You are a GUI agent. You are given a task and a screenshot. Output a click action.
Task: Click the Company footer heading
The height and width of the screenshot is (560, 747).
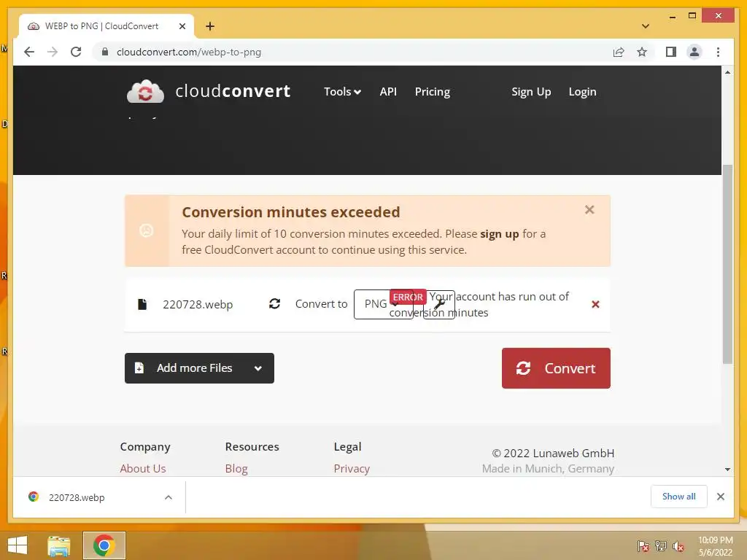pyautogui.click(x=145, y=447)
